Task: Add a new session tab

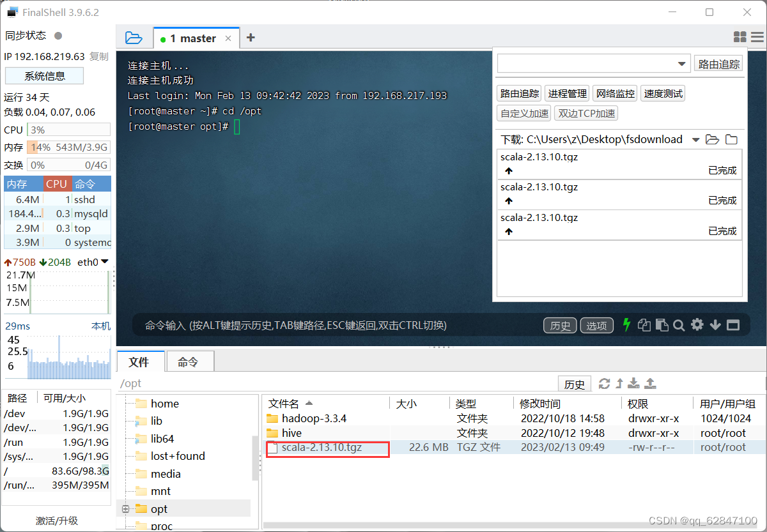Action: point(251,38)
